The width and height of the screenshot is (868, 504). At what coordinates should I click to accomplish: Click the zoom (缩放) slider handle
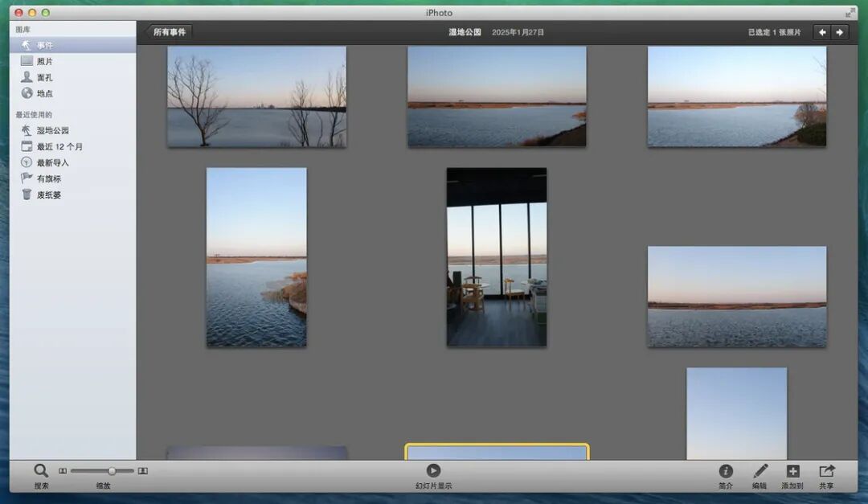point(112,471)
